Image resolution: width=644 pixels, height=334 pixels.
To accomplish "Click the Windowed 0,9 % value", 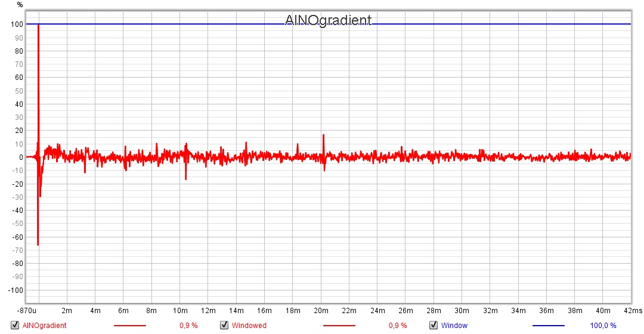I will pos(398,326).
